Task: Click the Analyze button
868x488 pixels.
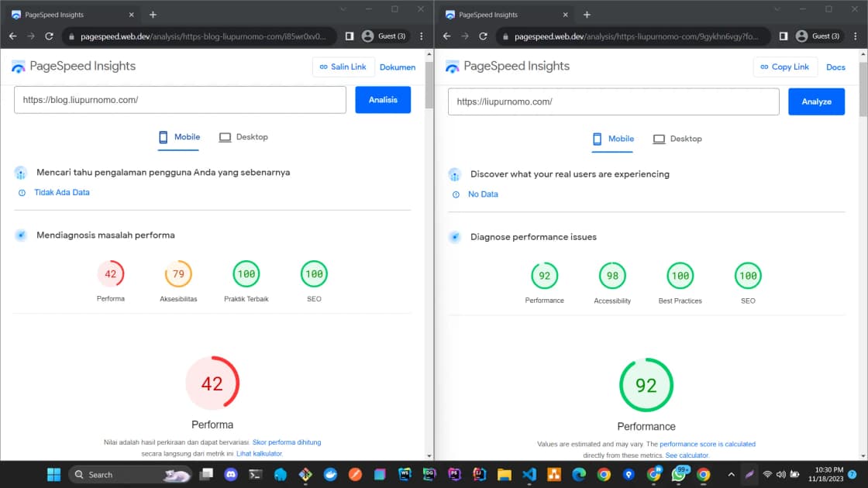Action: (x=817, y=101)
